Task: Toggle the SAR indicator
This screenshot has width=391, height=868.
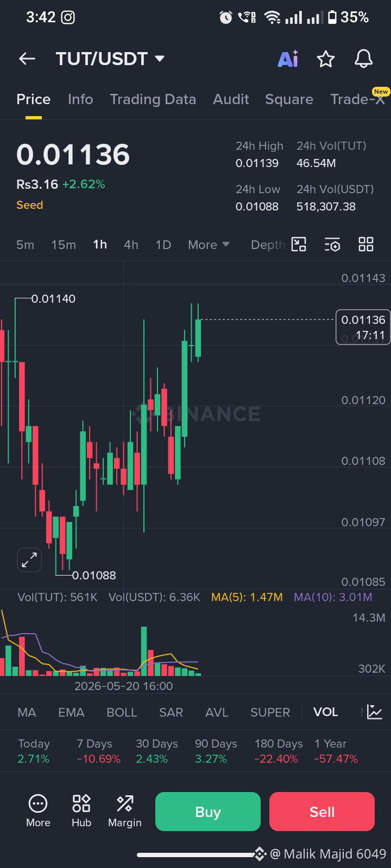Action: click(171, 712)
